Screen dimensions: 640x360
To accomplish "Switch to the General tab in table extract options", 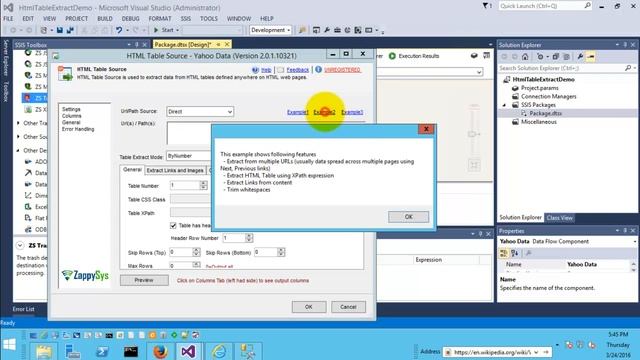I will coord(132,169).
